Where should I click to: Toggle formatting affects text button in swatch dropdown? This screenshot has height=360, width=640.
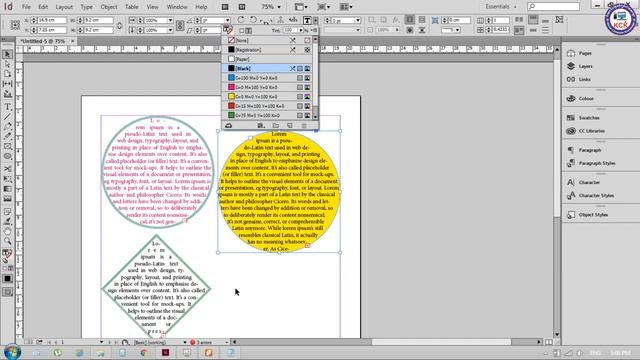(249, 31)
